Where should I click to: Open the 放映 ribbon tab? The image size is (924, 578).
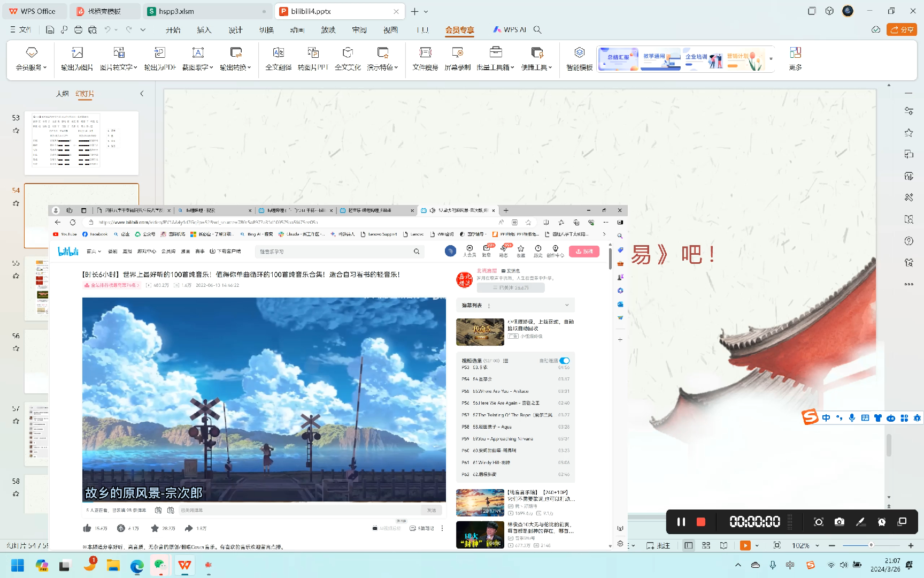pos(328,30)
